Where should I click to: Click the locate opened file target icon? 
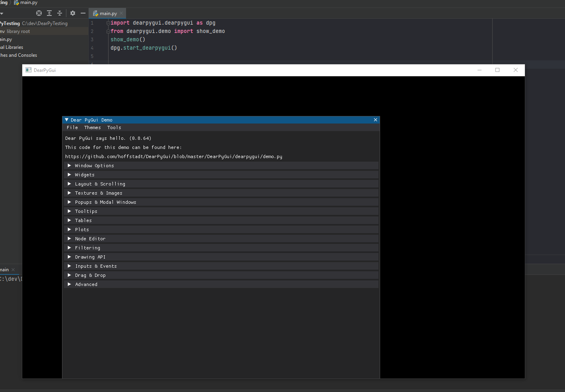(x=39, y=13)
